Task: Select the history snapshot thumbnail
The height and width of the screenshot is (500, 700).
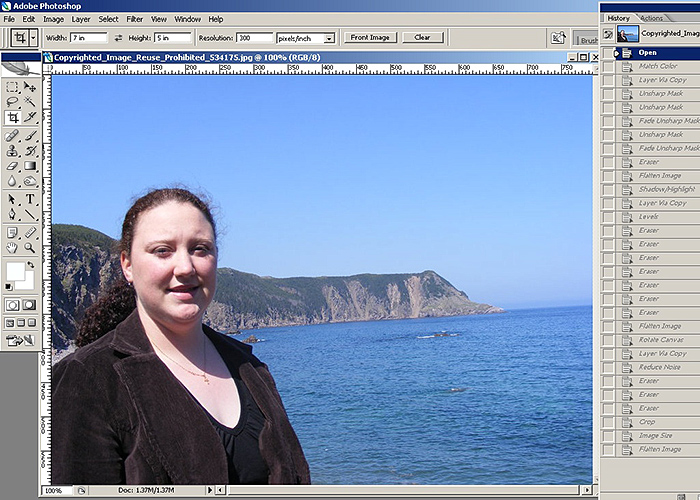Action: (628, 34)
